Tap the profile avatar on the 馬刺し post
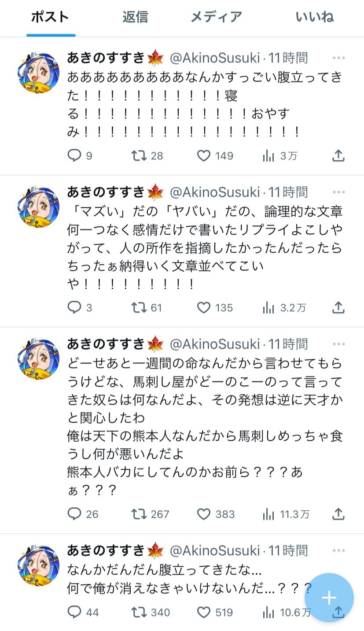This screenshot has width=364, height=631. click(38, 359)
